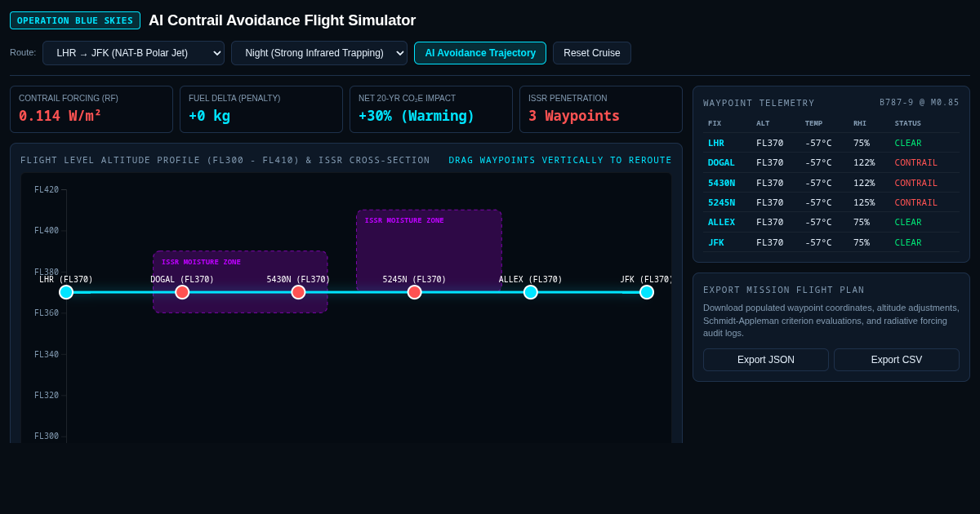The width and height of the screenshot is (980, 514).
Task: Click the FL370 altitude in JFK row
Action: (x=769, y=242)
